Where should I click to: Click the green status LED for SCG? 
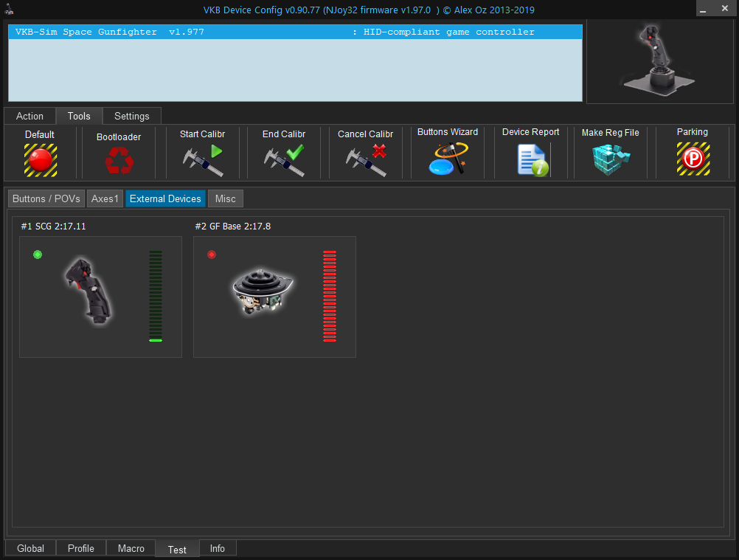[x=38, y=255]
